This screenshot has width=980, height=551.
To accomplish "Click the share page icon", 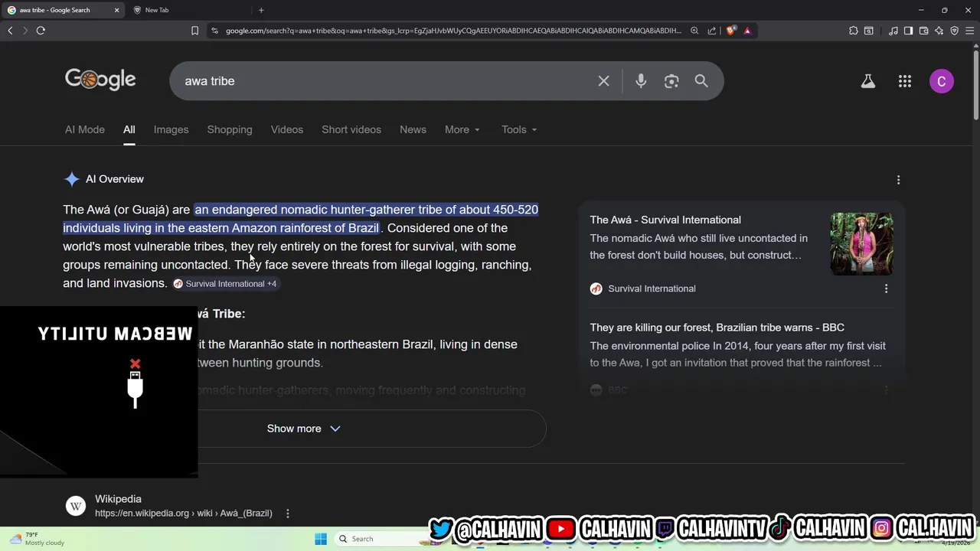I will click(x=712, y=31).
